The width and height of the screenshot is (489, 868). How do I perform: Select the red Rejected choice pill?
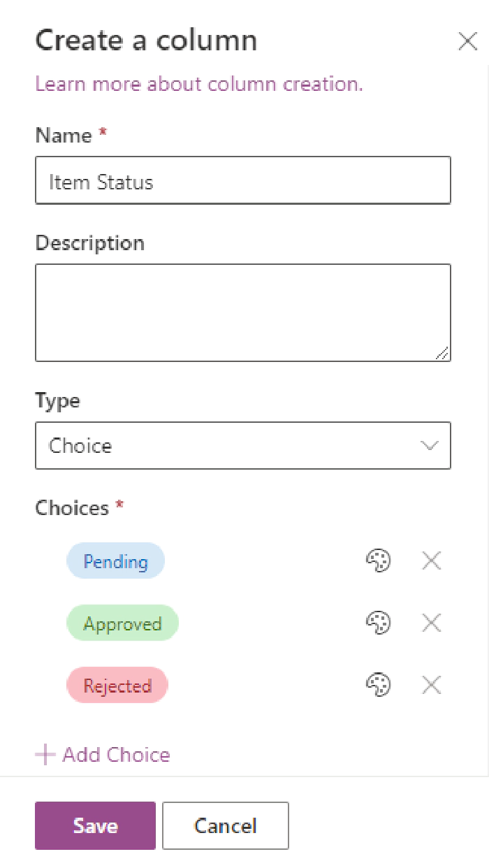click(x=117, y=686)
